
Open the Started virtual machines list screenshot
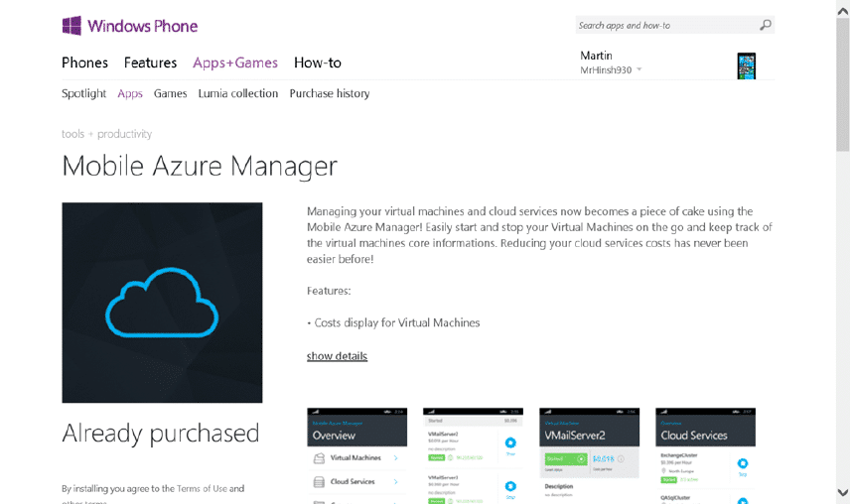click(x=474, y=455)
